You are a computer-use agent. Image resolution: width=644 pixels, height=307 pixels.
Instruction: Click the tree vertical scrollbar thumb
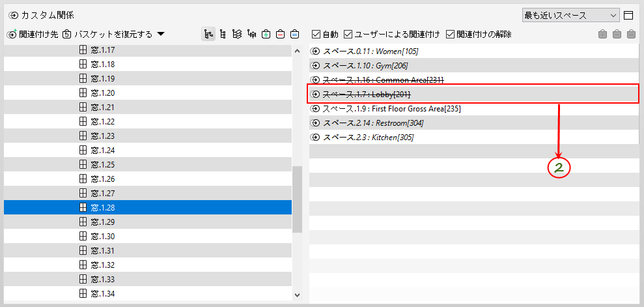[x=298, y=199]
